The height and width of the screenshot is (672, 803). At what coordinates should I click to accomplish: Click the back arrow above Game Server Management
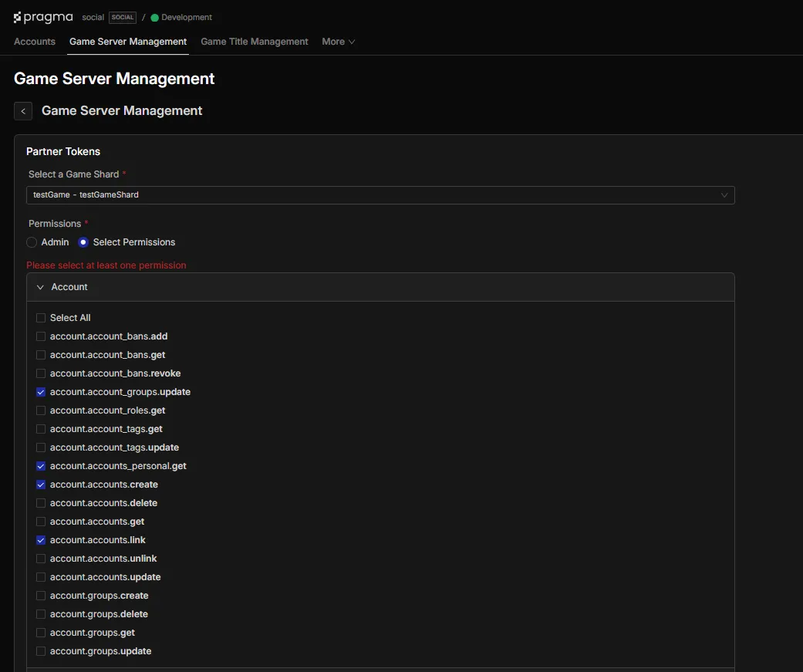pyautogui.click(x=22, y=110)
